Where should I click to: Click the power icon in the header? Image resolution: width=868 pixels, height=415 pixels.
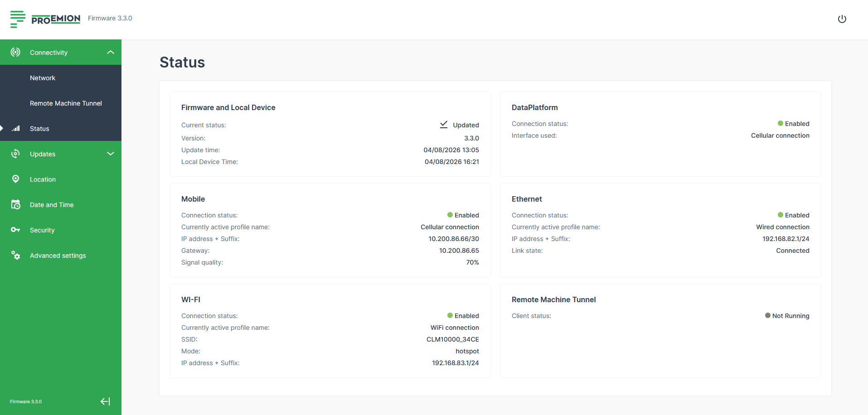point(842,19)
